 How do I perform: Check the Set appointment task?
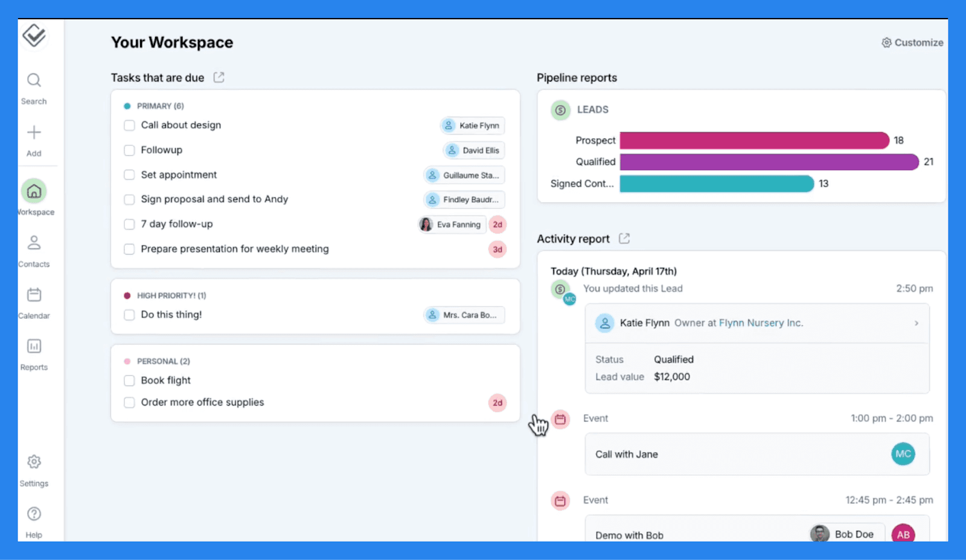click(129, 175)
